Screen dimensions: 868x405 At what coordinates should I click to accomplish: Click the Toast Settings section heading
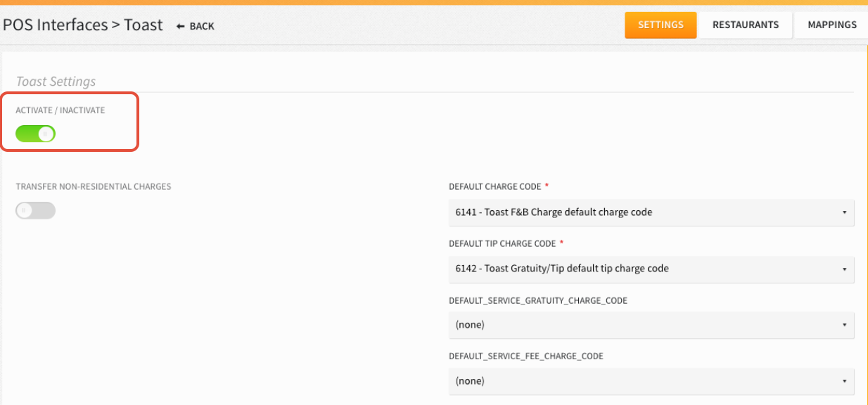point(56,82)
